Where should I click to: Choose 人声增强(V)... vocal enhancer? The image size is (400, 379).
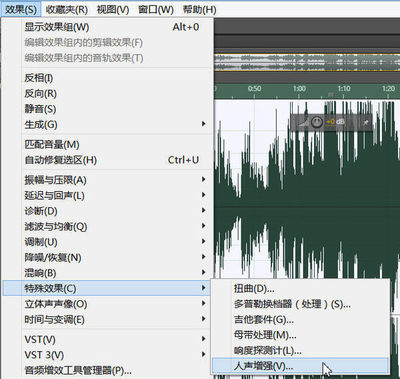301,366
